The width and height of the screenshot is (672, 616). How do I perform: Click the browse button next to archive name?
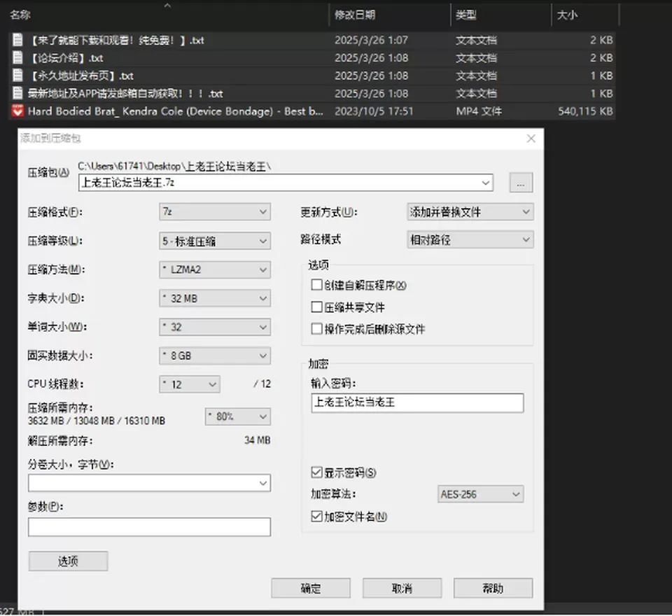(521, 183)
